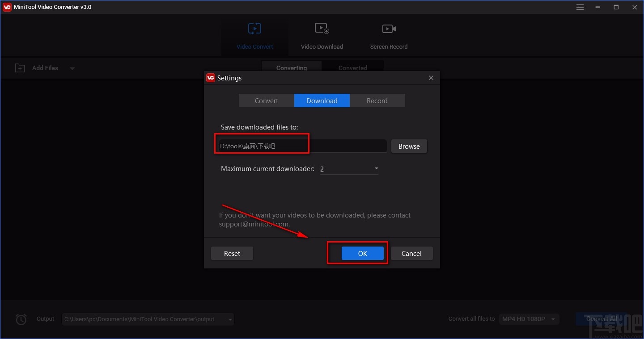The height and width of the screenshot is (339, 644).
Task: Select the Video Convert tool
Action: pyautogui.click(x=254, y=36)
